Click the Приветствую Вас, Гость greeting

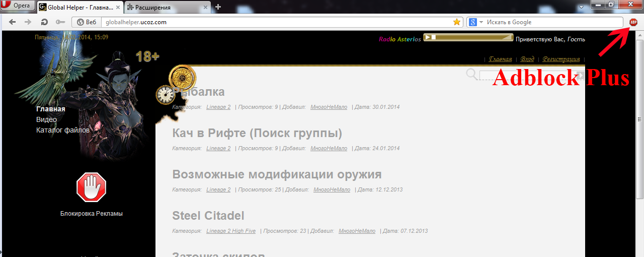[550, 39]
